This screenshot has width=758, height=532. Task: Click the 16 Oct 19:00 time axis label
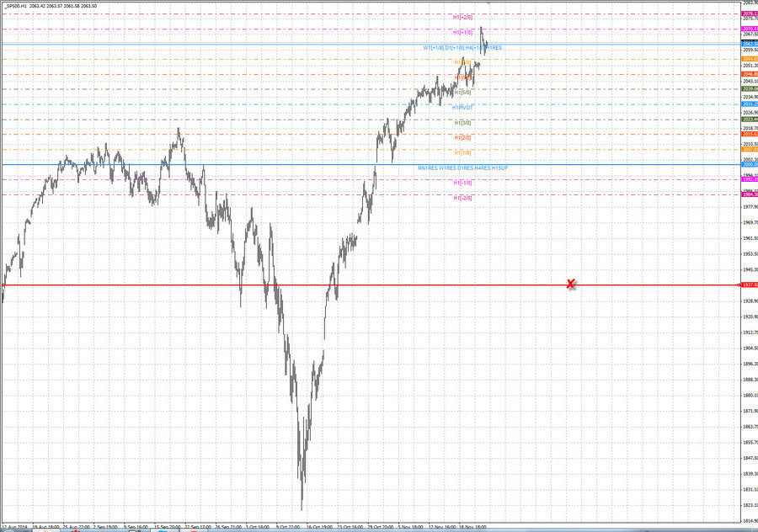click(x=319, y=527)
